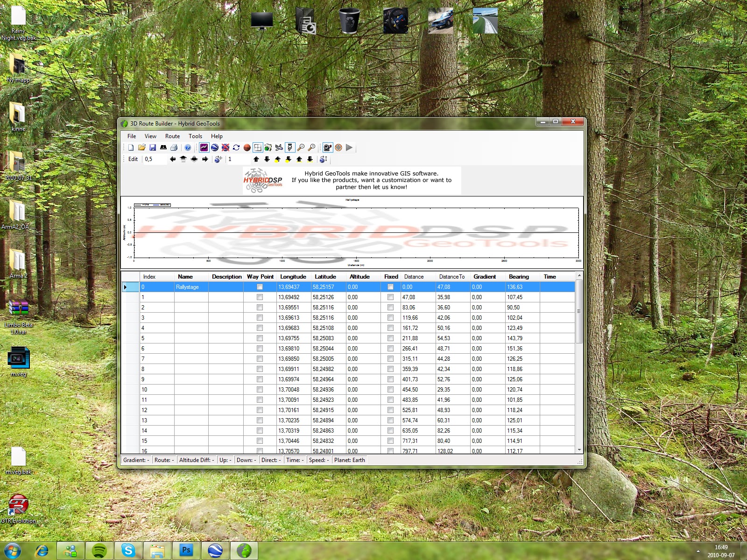This screenshot has width=747, height=560.
Task: Click the globe with plus icon in Edit toolbar
Action: pos(218,159)
